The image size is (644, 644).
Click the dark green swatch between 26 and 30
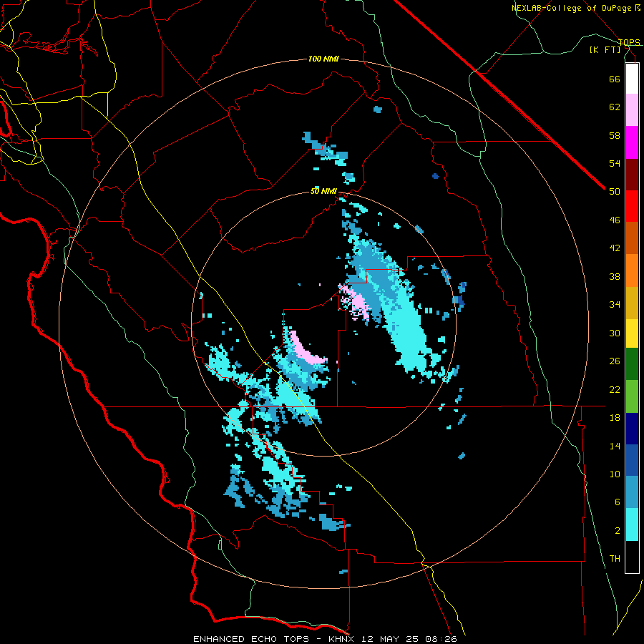(632, 364)
